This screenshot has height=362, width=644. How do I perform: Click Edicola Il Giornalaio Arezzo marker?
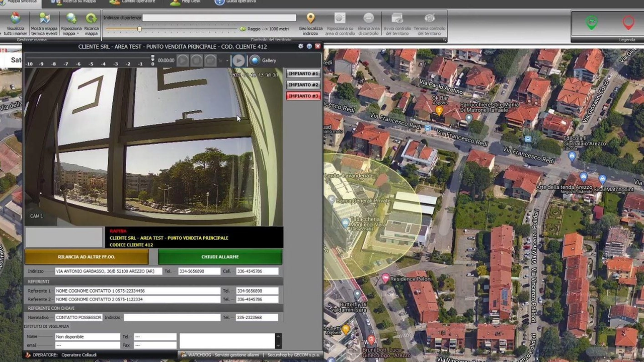[572, 156]
